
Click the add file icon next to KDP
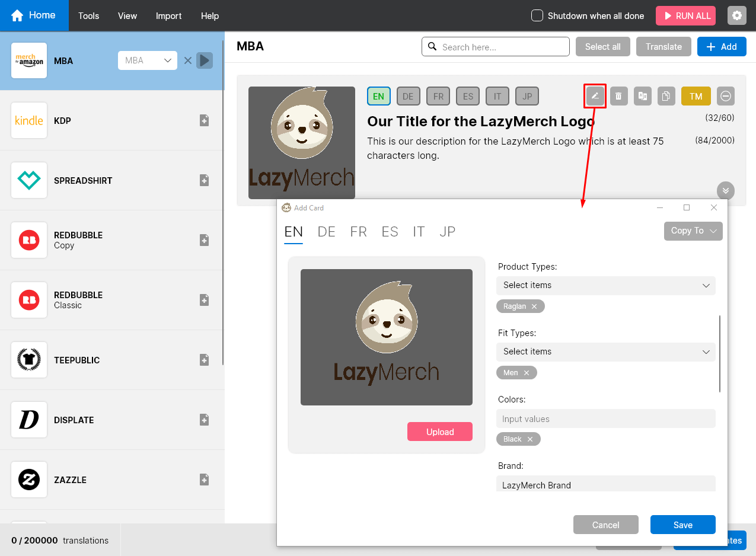pyautogui.click(x=204, y=120)
